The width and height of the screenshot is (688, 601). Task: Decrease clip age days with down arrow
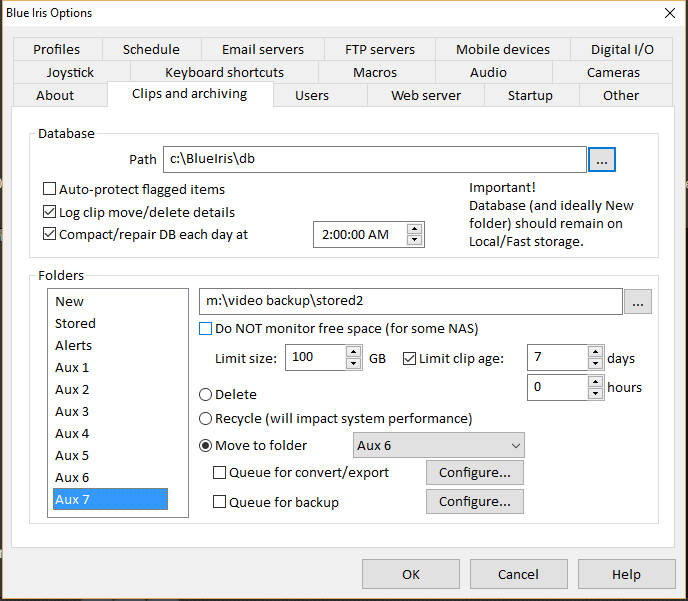click(x=595, y=363)
